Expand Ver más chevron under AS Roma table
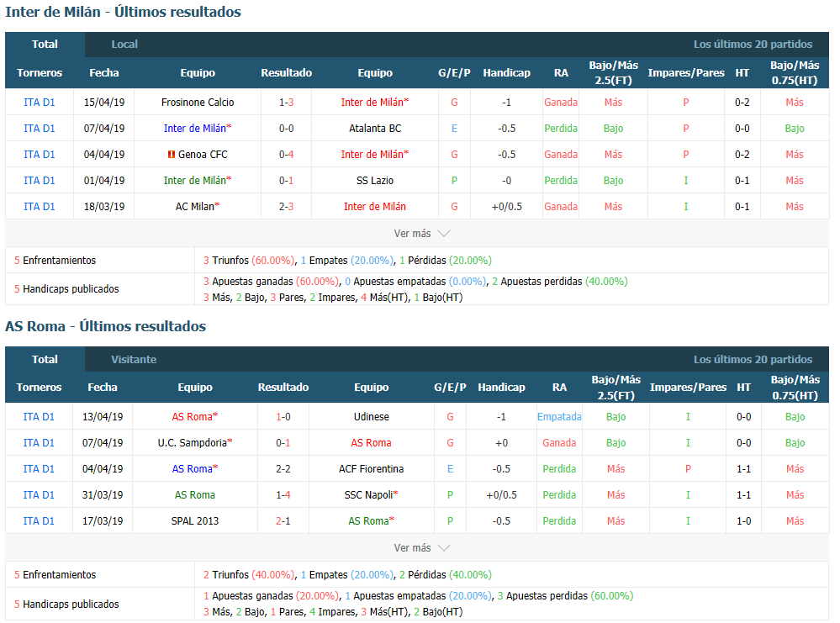The image size is (840, 623). click(444, 548)
